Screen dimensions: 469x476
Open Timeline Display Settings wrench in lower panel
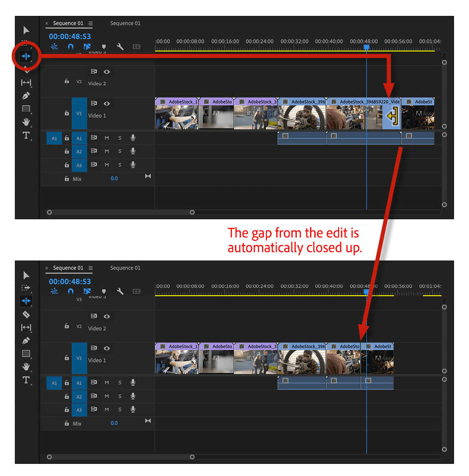click(x=120, y=292)
